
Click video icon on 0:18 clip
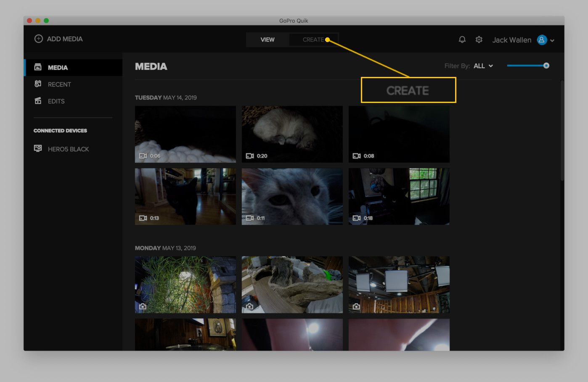click(357, 218)
